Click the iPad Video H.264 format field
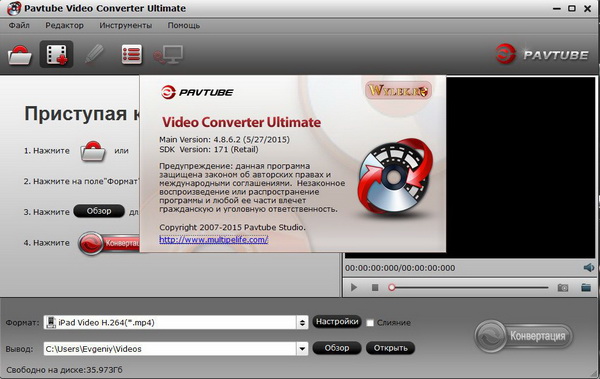The width and height of the screenshot is (600, 379). pyautogui.click(x=170, y=322)
